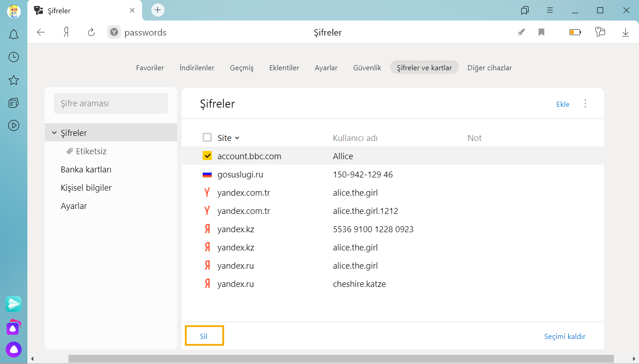Click the left arrow of the horizontal scrollbar
The width and height of the screenshot is (639, 364).
[32, 359]
